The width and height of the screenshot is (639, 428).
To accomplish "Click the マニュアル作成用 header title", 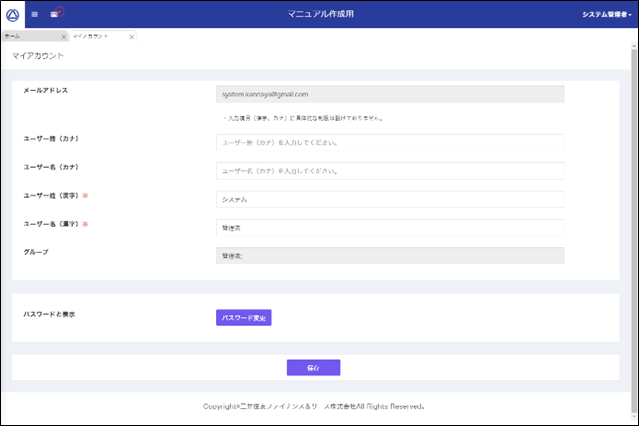I will point(320,14).
